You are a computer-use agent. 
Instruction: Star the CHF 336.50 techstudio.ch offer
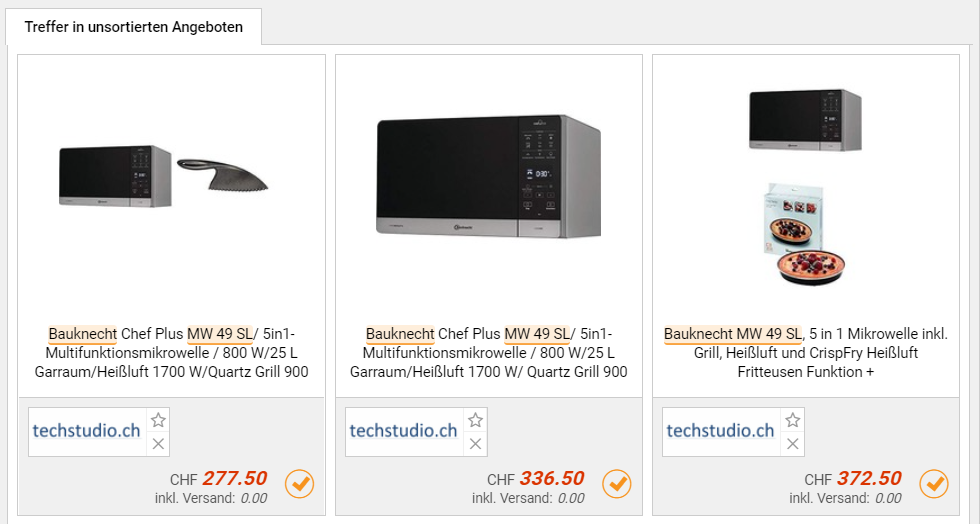[x=475, y=420]
